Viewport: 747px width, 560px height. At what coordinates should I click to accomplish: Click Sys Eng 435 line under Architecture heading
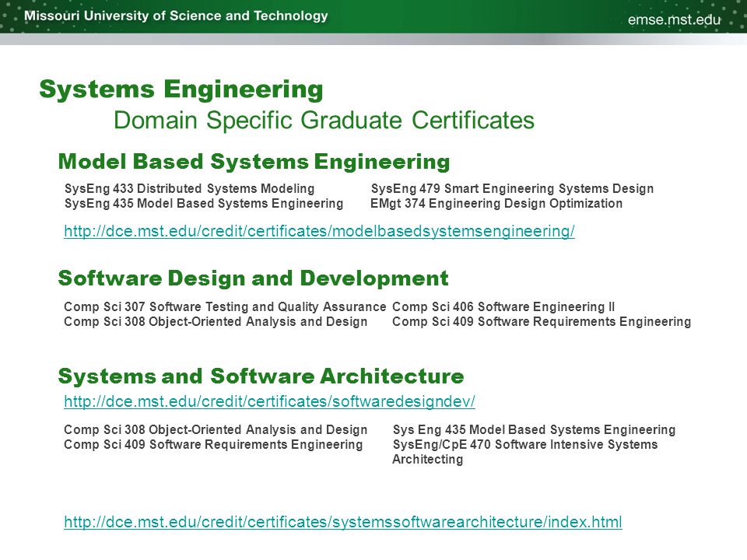click(534, 430)
